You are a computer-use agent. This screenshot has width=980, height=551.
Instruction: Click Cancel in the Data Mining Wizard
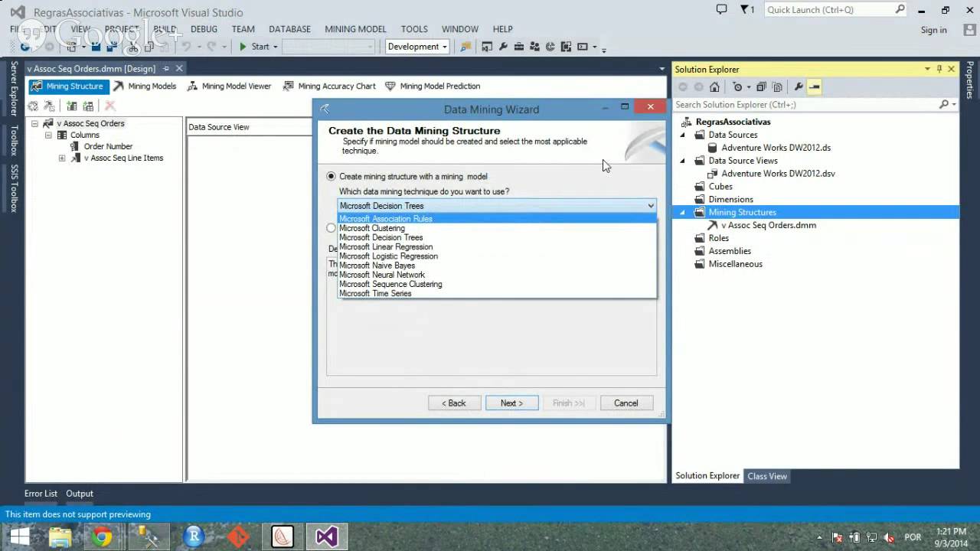click(626, 403)
